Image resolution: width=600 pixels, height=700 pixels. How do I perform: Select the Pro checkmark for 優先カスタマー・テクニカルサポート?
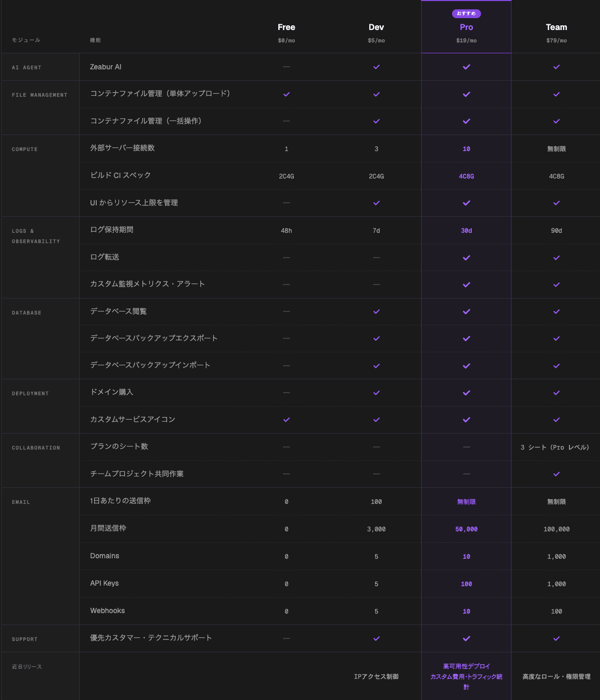point(466,638)
